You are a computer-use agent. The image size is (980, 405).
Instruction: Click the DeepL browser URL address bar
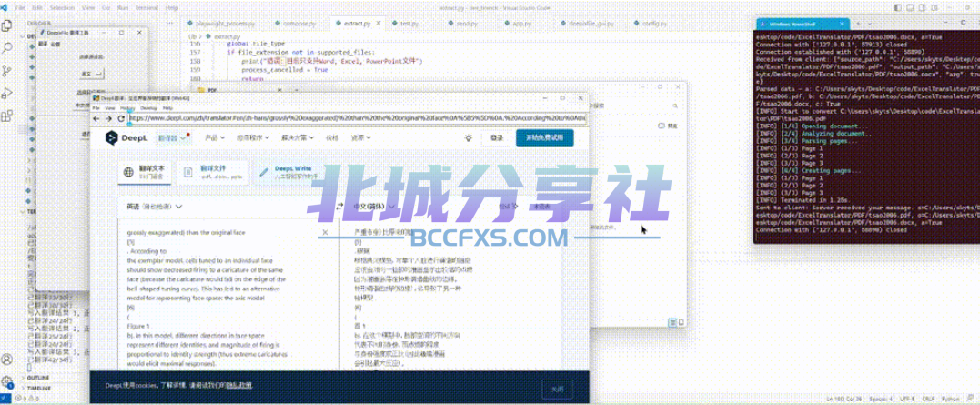358,118
